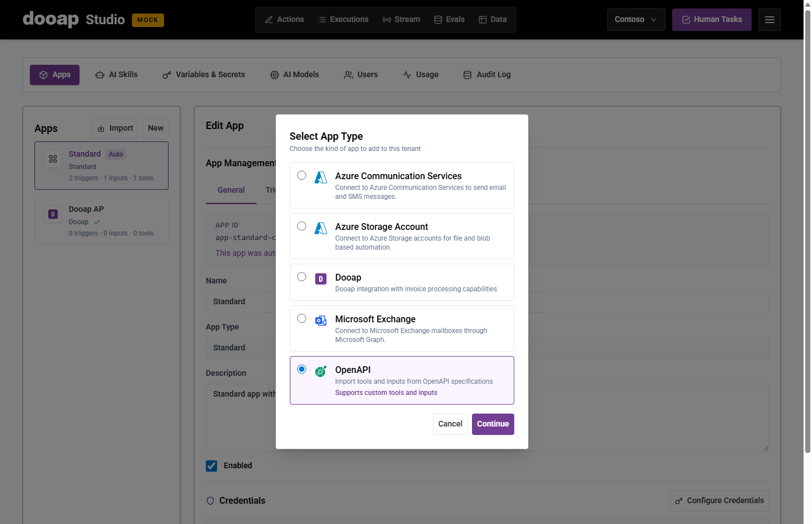Image resolution: width=812 pixels, height=524 pixels.
Task: Click the Credentials shield icon
Action: tap(210, 501)
